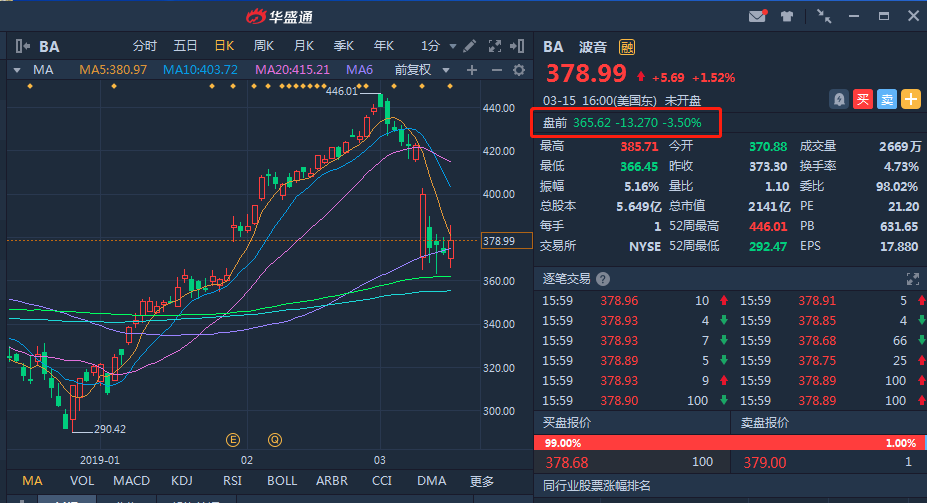Click the 52周最低 value 292.47
The width and height of the screenshot is (927, 503).
coord(767,246)
